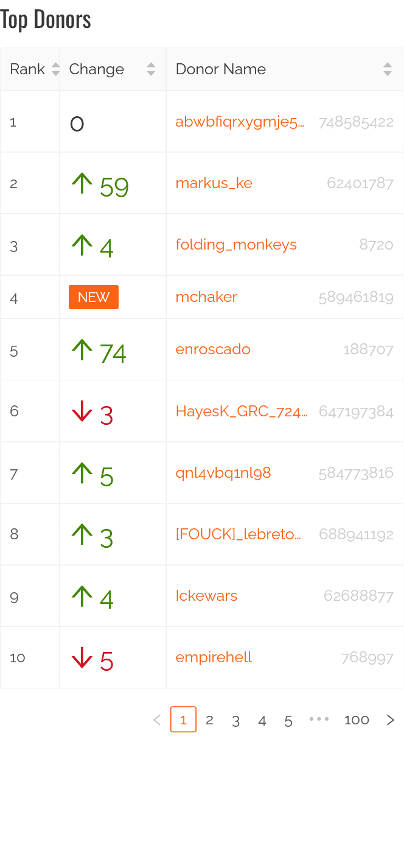
Task: Sort table by Rank column
Action: 55,69
